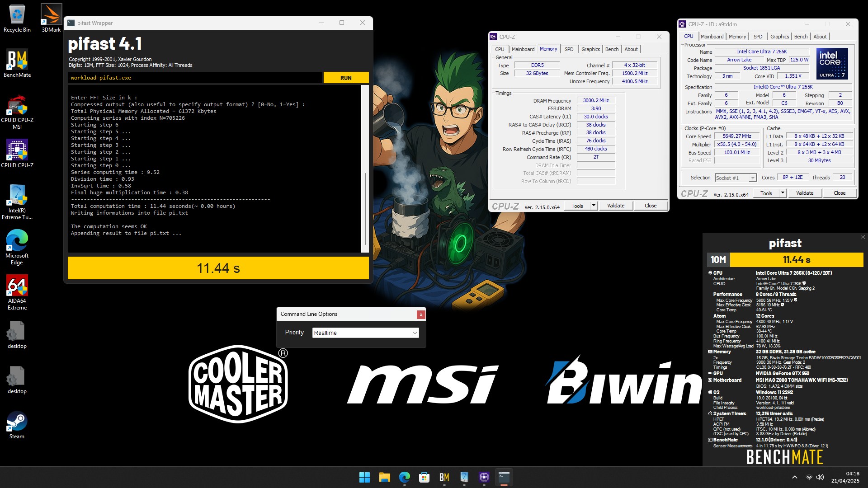The image size is (868, 488).
Task: Click the CAS# Latency value 30.0 clocks
Action: click(x=596, y=117)
